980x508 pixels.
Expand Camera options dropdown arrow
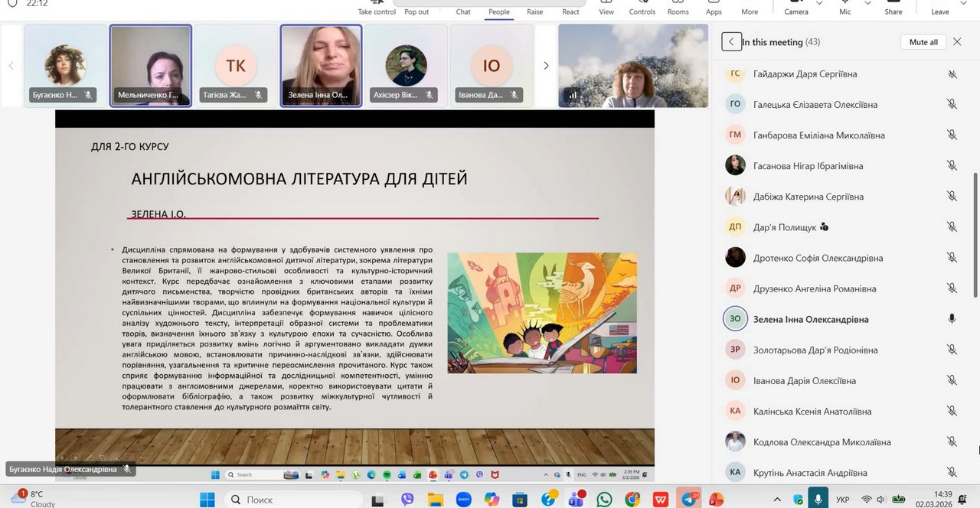coord(819,4)
